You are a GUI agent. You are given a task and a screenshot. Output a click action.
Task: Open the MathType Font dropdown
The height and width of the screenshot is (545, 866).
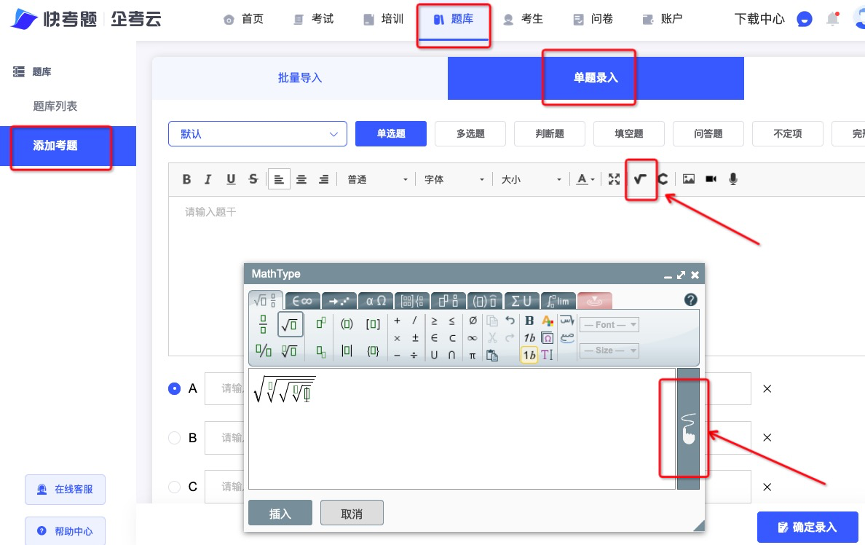(609, 325)
